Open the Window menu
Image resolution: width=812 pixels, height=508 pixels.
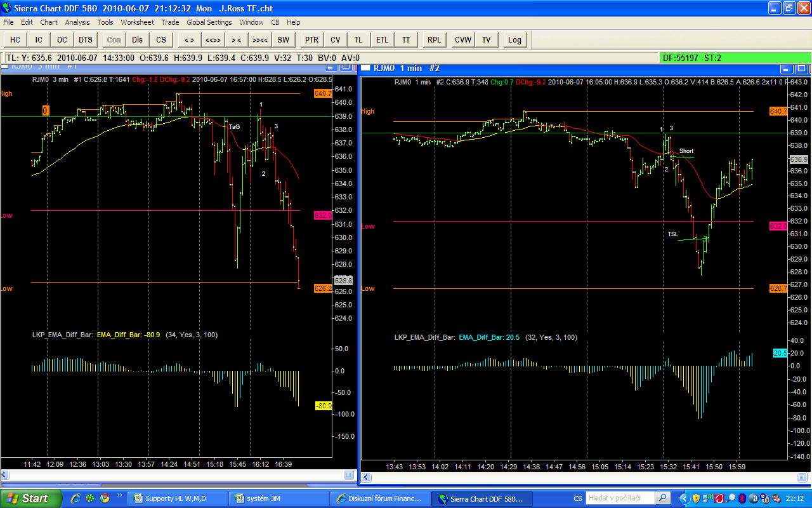[251, 22]
